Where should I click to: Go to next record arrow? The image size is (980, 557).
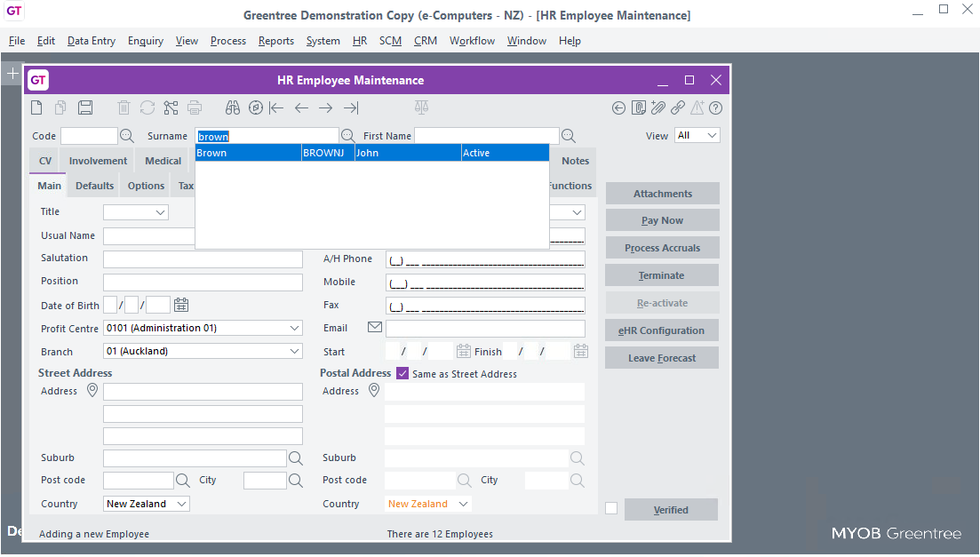325,107
